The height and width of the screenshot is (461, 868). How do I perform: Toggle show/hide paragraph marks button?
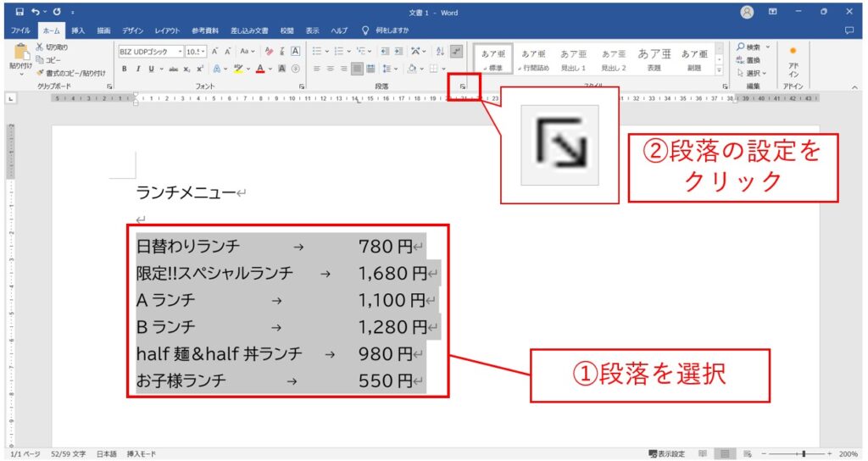(x=457, y=51)
